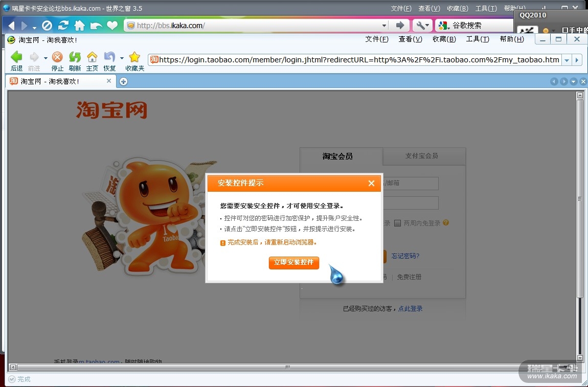Image resolution: width=588 pixels, height=387 pixels.
Task: Open 工具(T) menu in 淘宝网 window
Action: (x=478, y=39)
